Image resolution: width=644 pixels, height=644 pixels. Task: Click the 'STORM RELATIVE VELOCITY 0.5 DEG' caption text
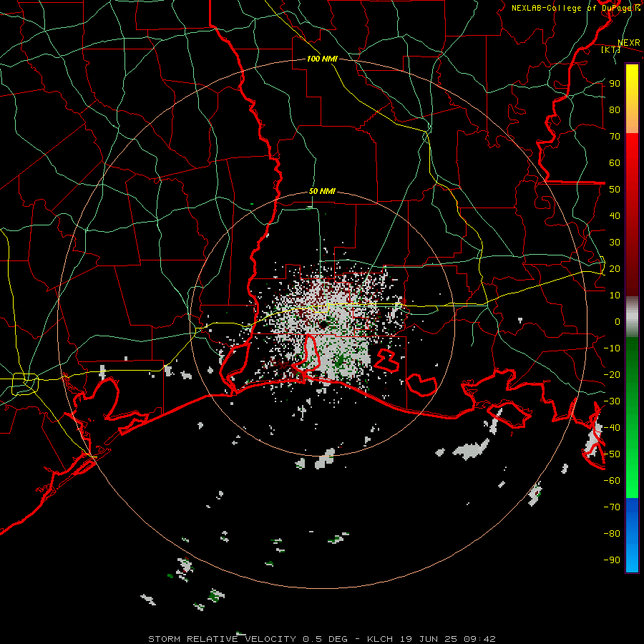[x=248, y=639]
